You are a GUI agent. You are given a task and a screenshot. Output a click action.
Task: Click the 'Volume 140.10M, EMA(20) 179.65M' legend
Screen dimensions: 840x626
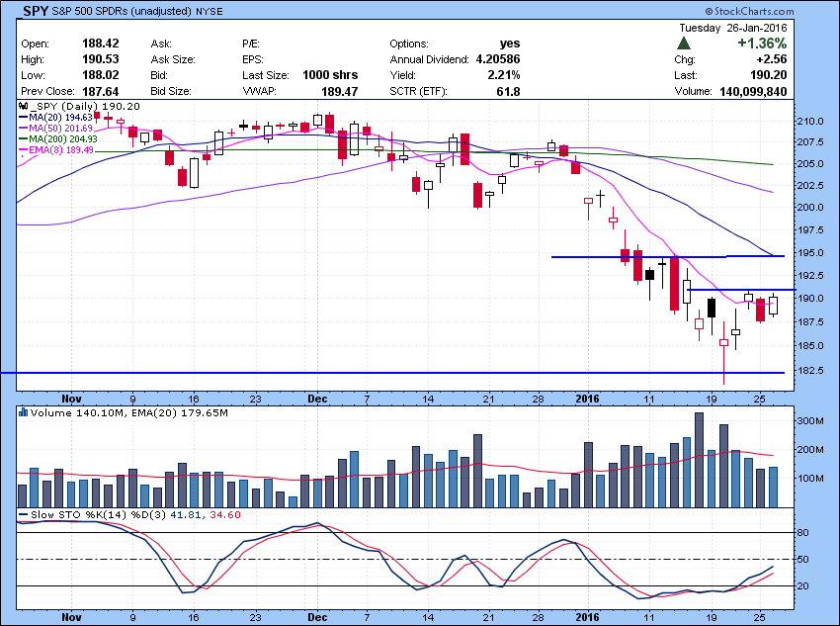click(x=129, y=413)
